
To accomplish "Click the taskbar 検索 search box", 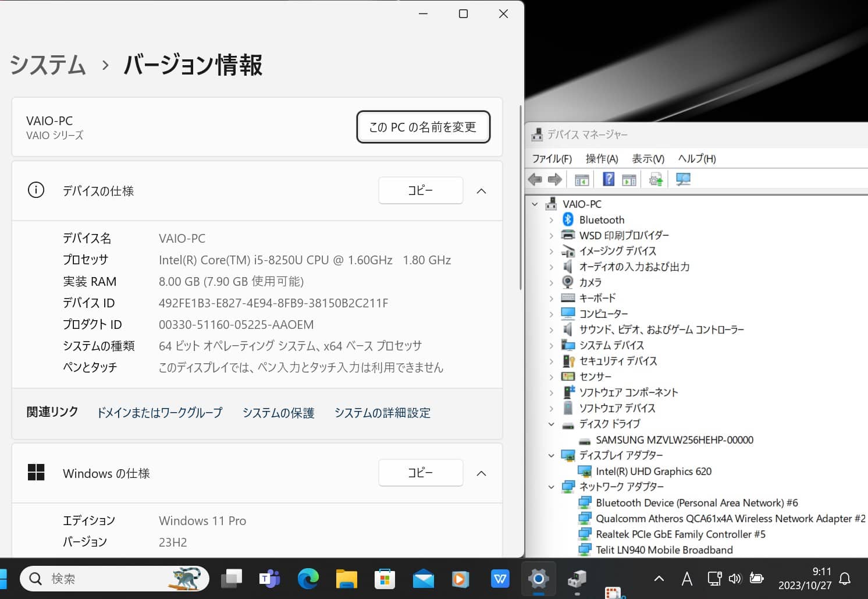I will [115, 579].
